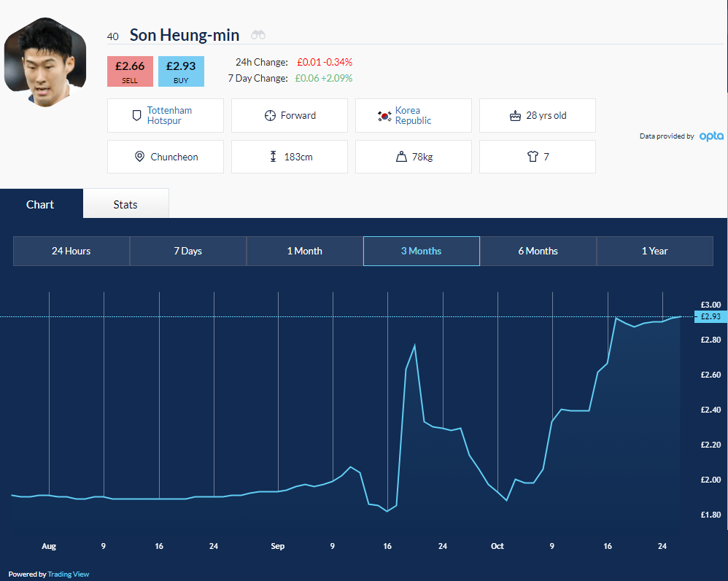Select the 24 Hours chart range
Viewport: 728px width, 581px height.
click(x=71, y=251)
